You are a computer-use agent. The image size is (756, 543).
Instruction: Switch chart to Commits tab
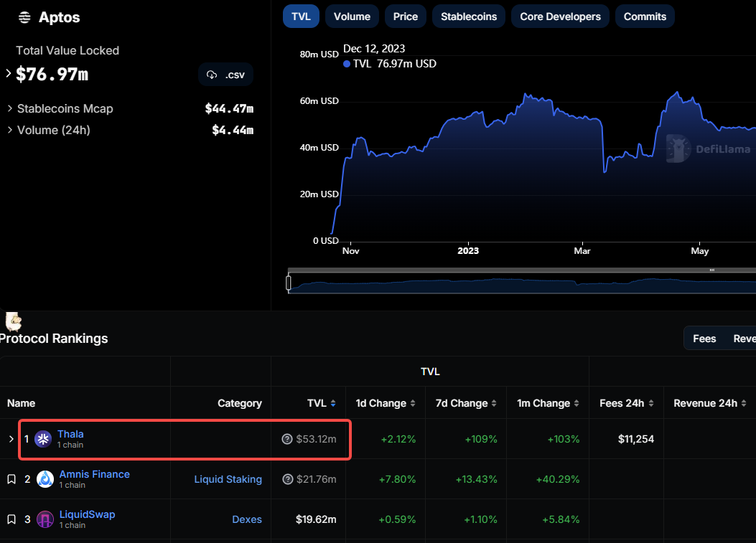[645, 16]
